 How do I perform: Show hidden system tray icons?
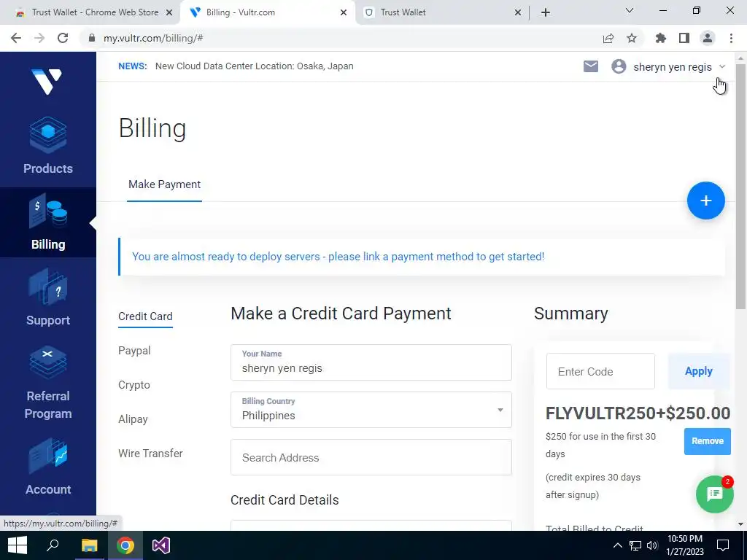[617, 545]
